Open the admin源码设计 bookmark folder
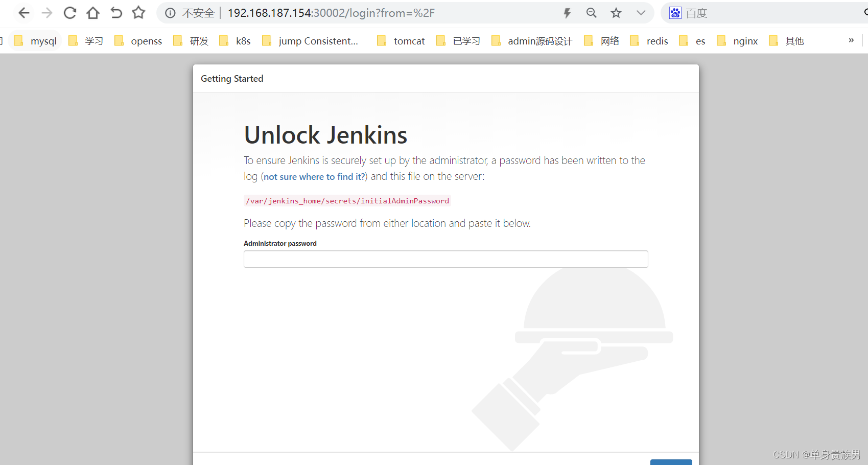Image resolution: width=868 pixels, height=465 pixels. coord(532,41)
